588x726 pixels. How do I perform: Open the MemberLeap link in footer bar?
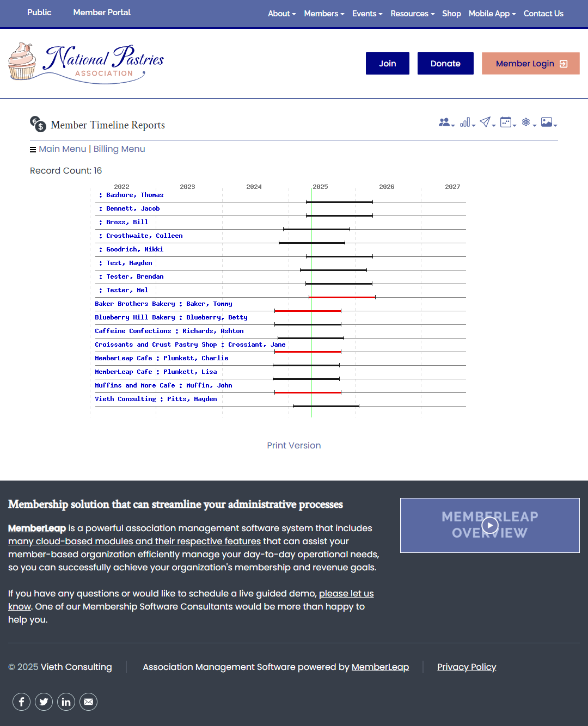click(380, 667)
